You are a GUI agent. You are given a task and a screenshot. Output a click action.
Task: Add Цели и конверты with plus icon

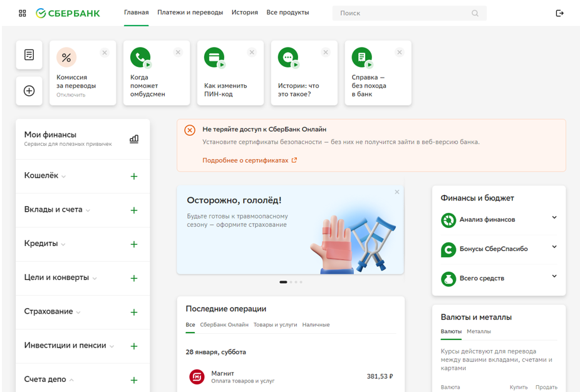click(x=134, y=279)
